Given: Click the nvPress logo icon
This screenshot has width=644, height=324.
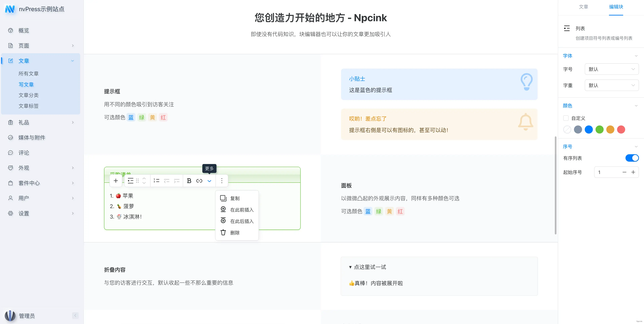Looking at the screenshot, I should [10, 9].
